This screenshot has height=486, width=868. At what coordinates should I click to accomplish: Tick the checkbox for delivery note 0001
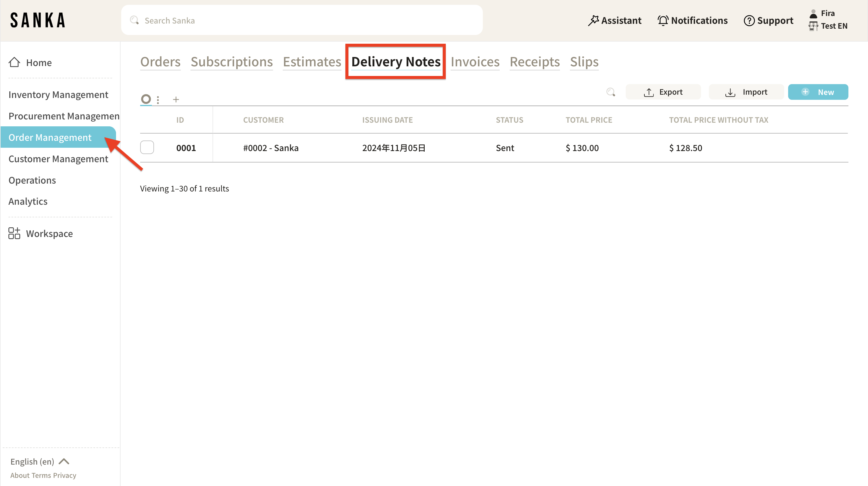click(147, 148)
